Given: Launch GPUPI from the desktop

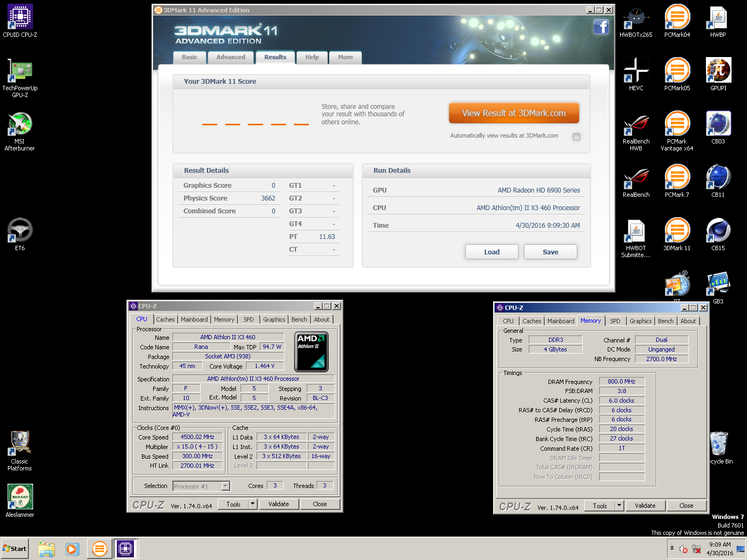Looking at the screenshot, I should pyautogui.click(x=718, y=74).
